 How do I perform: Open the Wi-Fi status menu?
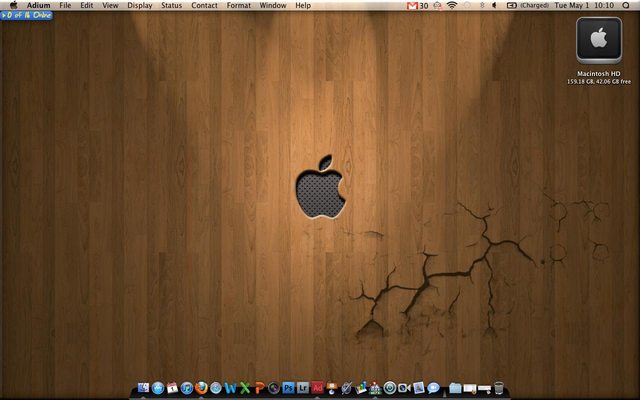point(452,5)
